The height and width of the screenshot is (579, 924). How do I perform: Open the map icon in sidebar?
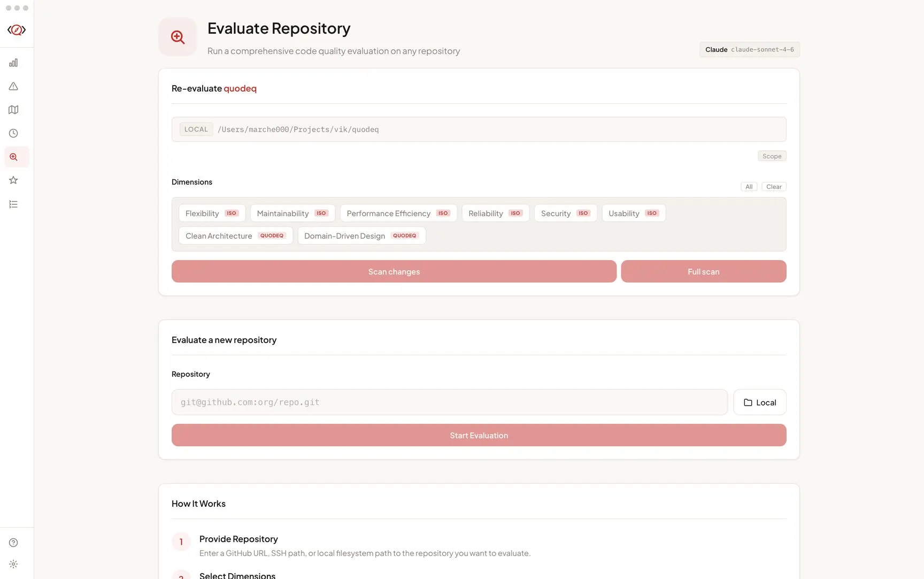click(13, 110)
